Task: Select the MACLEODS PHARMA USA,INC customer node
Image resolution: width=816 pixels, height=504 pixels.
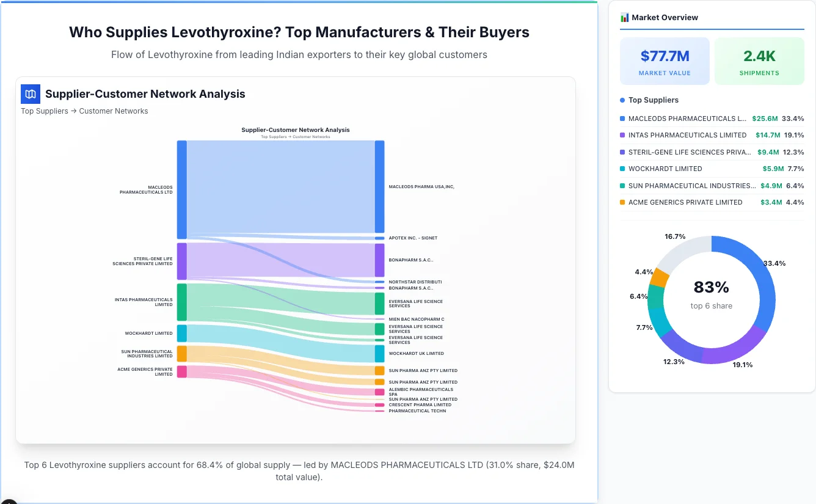Action: coord(380,186)
